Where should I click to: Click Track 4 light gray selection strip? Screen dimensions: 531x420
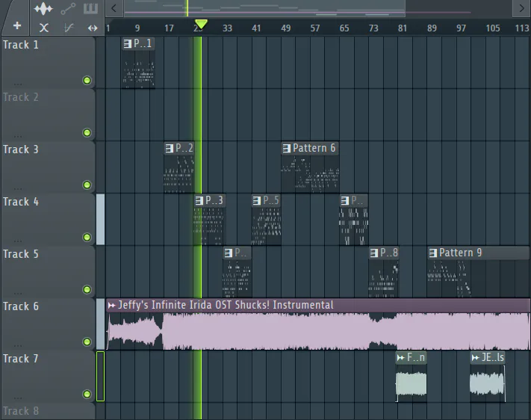pyautogui.click(x=101, y=219)
